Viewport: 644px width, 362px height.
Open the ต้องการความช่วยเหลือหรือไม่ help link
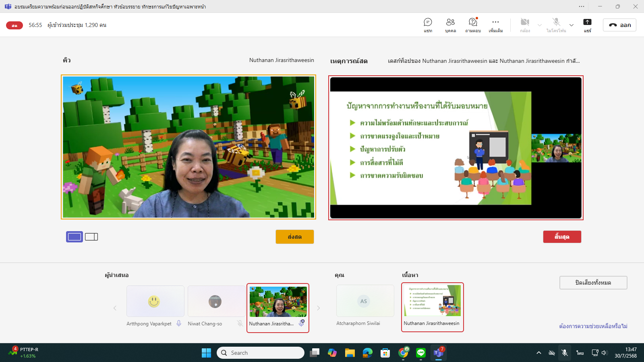tap(593, 326)
